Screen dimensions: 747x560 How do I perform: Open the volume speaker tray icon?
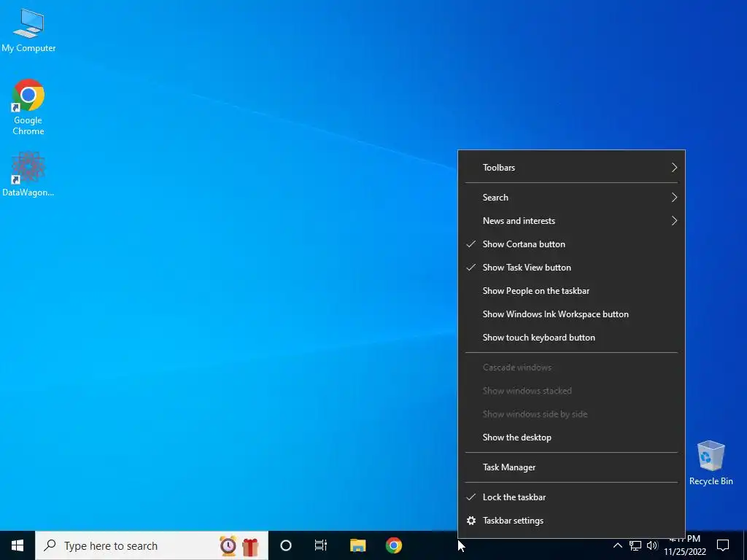[652, 545]
